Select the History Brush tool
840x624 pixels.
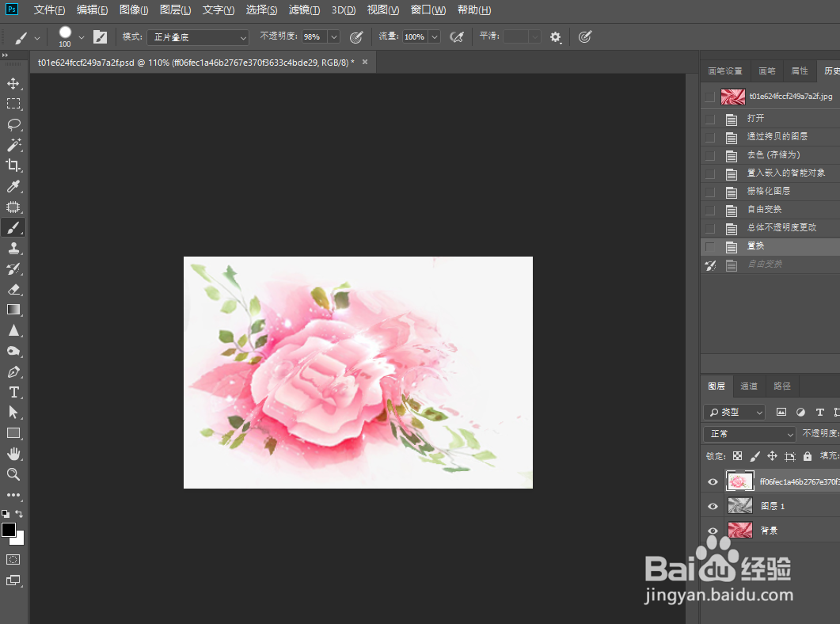click(x=13, y=269)
